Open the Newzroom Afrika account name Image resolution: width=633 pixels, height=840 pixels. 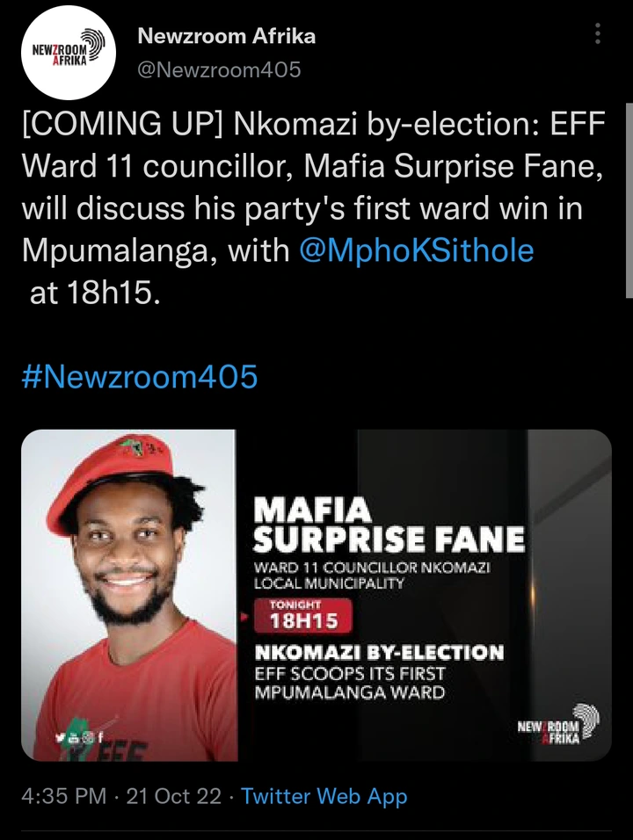[226, 36]
